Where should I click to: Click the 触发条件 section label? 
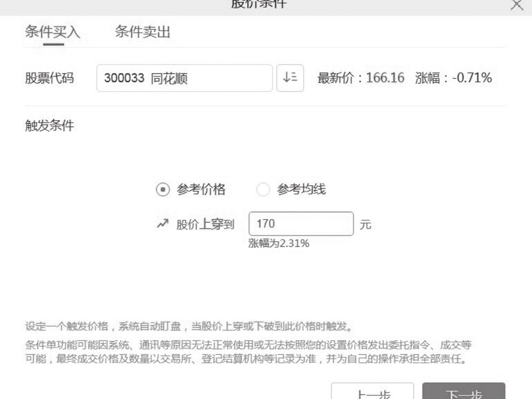50,126
